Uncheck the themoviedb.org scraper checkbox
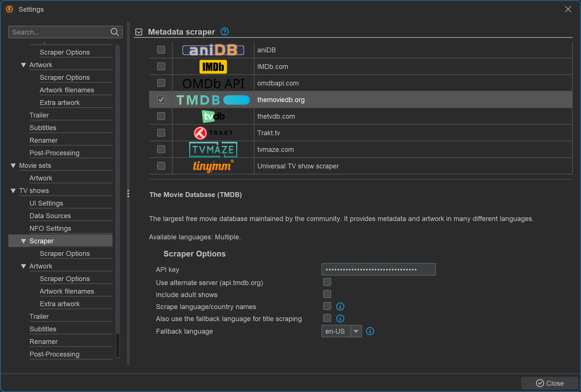 click(x=161, y=100)
